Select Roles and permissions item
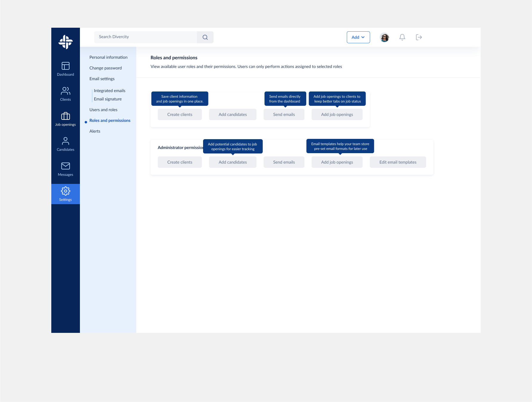Image resolution: width=532 pixels, height=402 pixels. click(x=110, y=120)
